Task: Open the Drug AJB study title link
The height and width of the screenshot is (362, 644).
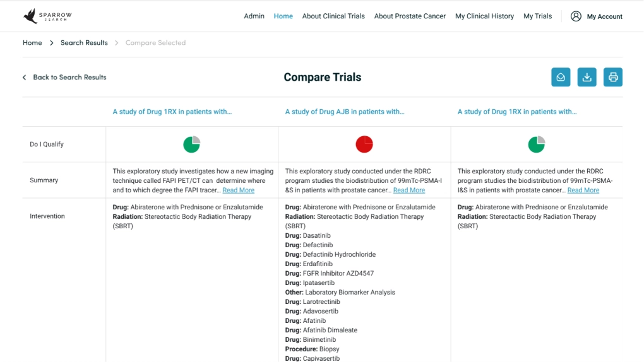Action: tap(345, 112)
